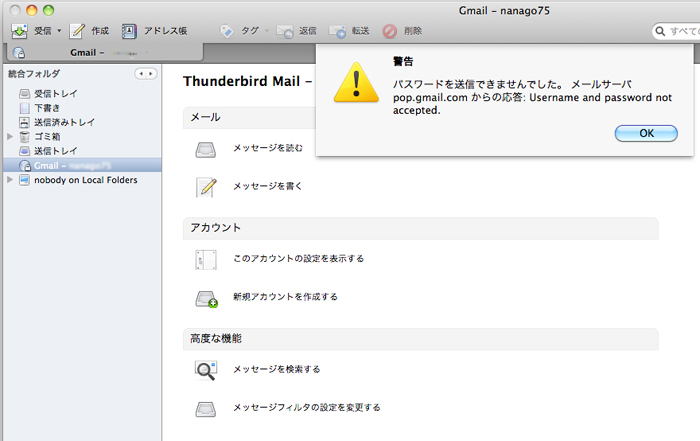
Task: Click メッセージを読む link
Action: click(268, 148)
